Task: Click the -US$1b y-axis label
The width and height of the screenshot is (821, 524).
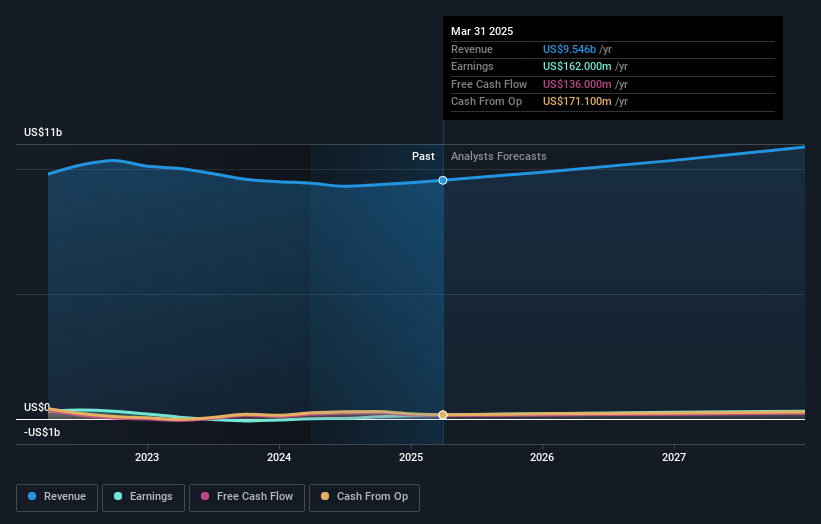Action: click(42, 432)
